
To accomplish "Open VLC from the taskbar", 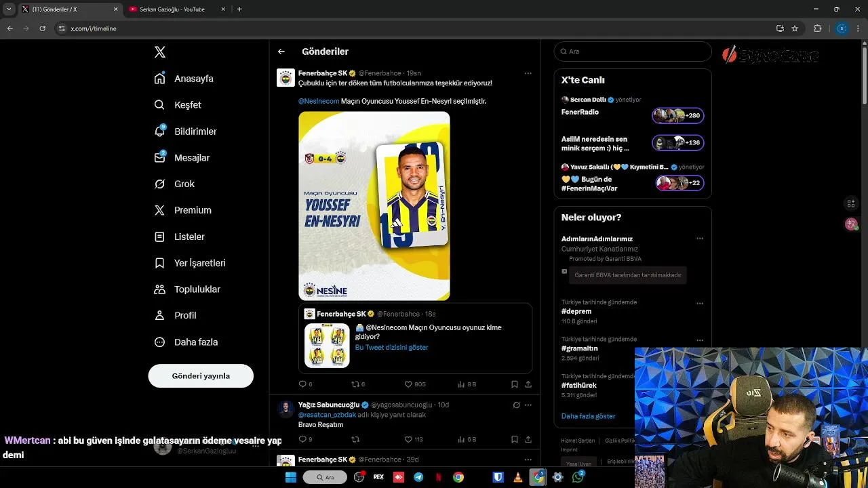I will [518, 477].
